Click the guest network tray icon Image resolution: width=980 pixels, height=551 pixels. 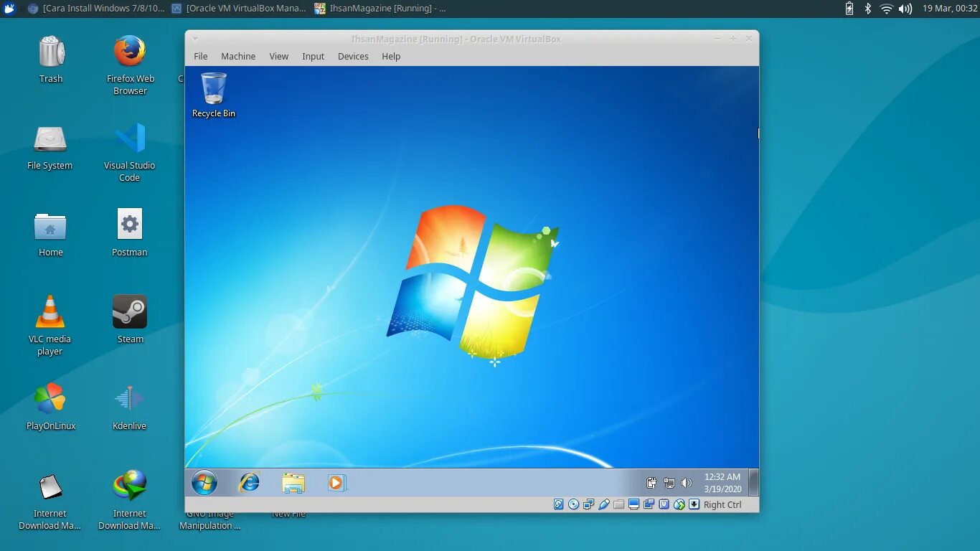(x=669, y=483)
